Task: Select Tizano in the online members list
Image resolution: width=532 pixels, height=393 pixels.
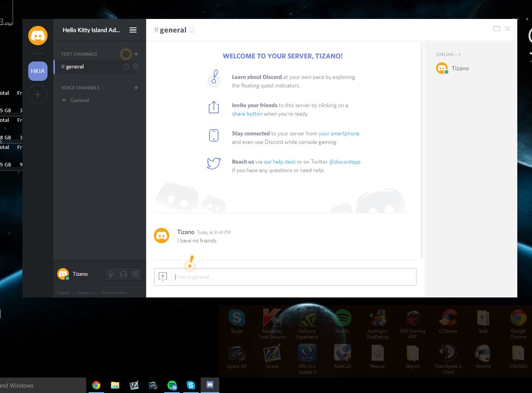Action: tap(471, 68)
